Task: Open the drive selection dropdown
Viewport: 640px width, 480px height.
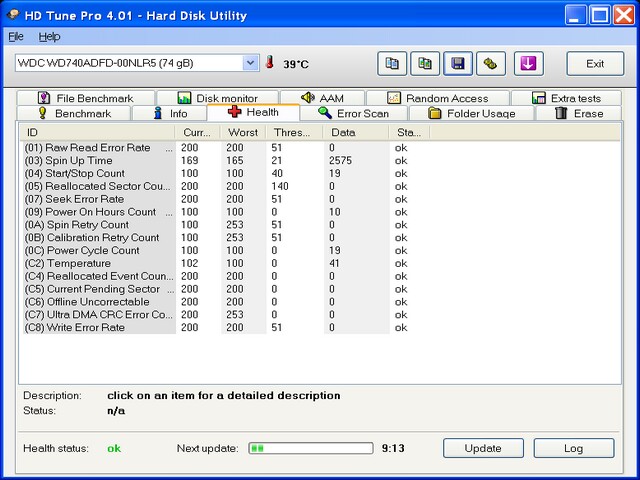Action: (x=250, y=63)
